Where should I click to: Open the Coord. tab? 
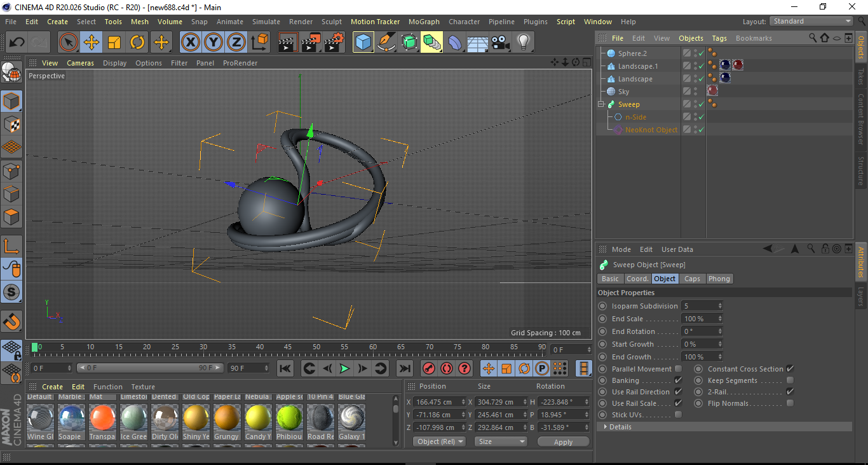click(x=637, y=279)
